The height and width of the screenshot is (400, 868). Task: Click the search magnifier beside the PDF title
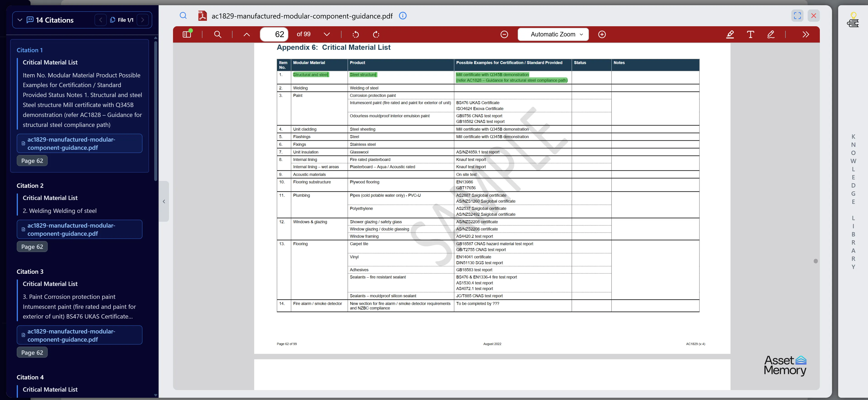[183, 16]
